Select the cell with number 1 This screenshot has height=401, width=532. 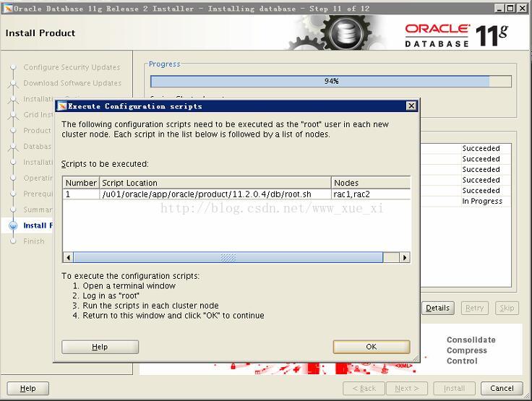(x=81, y=194)
